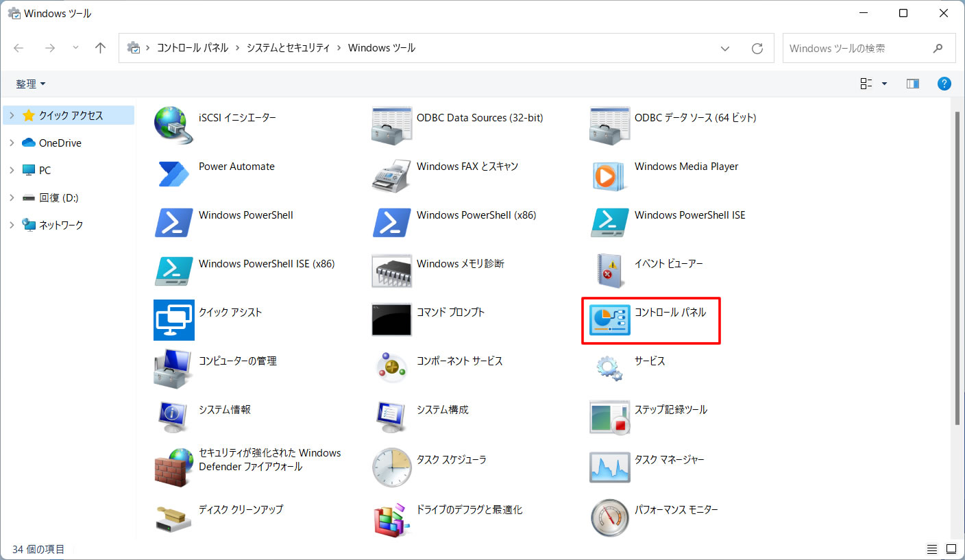This screenshot has height=560, width=965.
Task: Click the view layout button in the command bar
Action: pos(866,84)
